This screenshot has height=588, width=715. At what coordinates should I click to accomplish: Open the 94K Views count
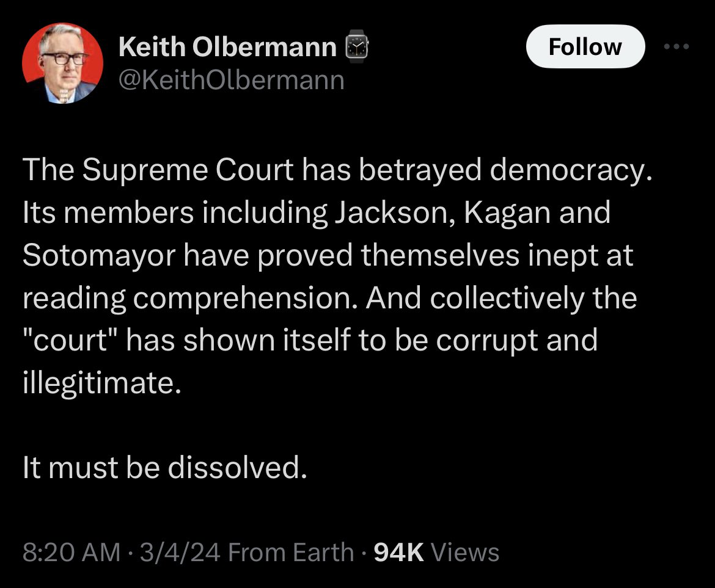coord(436,552)
